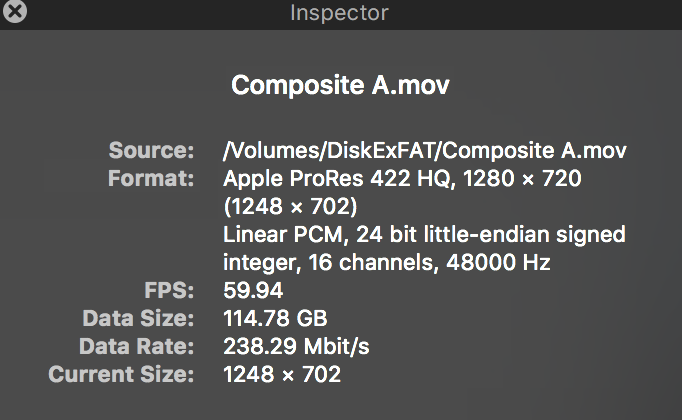Click the Inspector window title
This screenshot has width=682, height=420.
pos(339,13)
